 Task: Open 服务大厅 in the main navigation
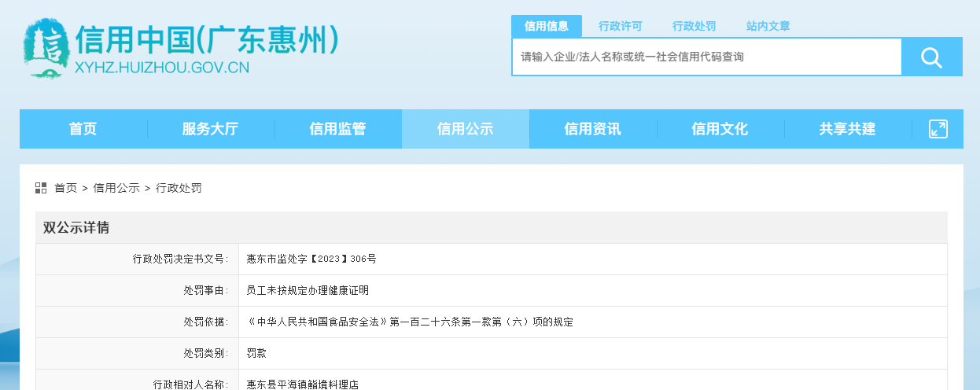coord(210,129)
